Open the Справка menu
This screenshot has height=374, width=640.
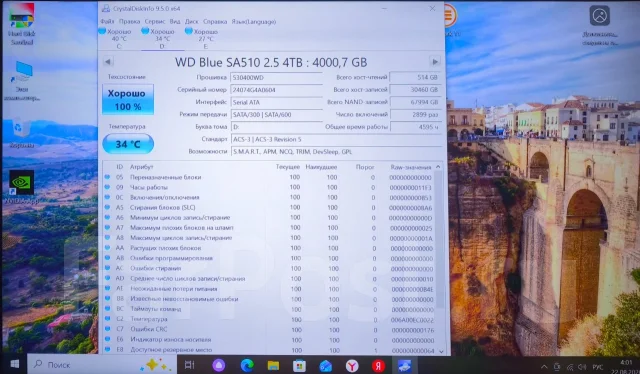point(215,22)
